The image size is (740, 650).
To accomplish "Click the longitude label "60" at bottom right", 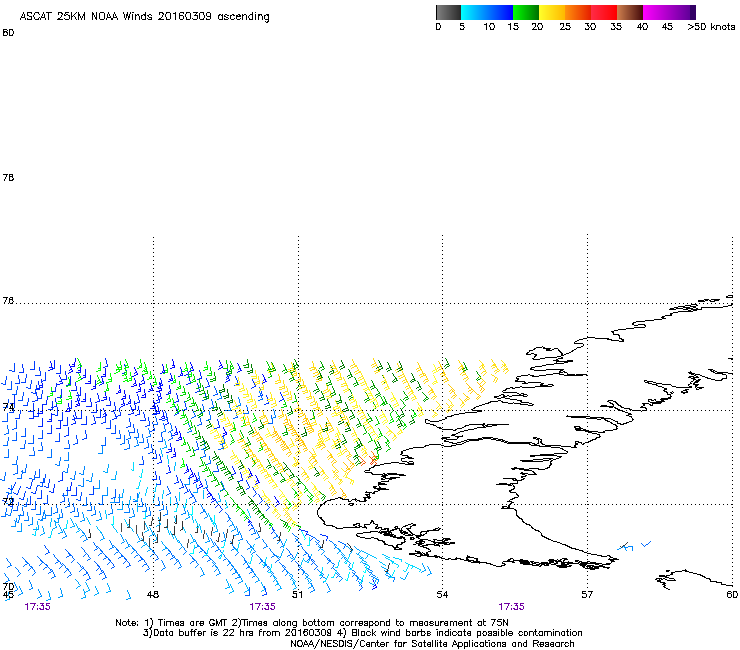I will pos(732,594).
